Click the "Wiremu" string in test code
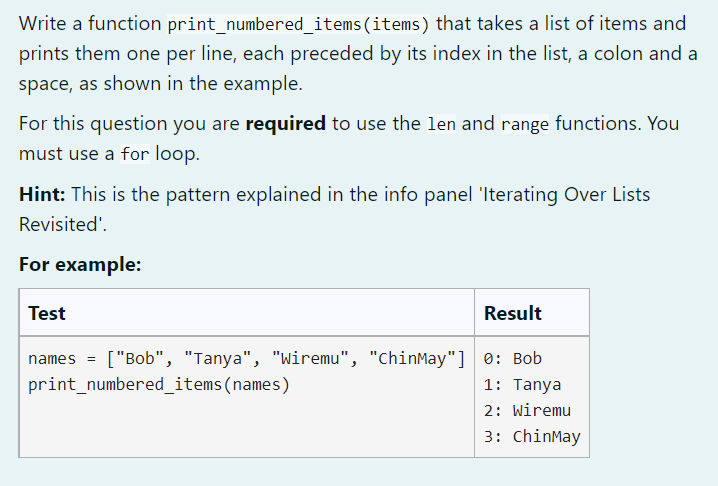This screenshot has height=486, width=718. 310,358
